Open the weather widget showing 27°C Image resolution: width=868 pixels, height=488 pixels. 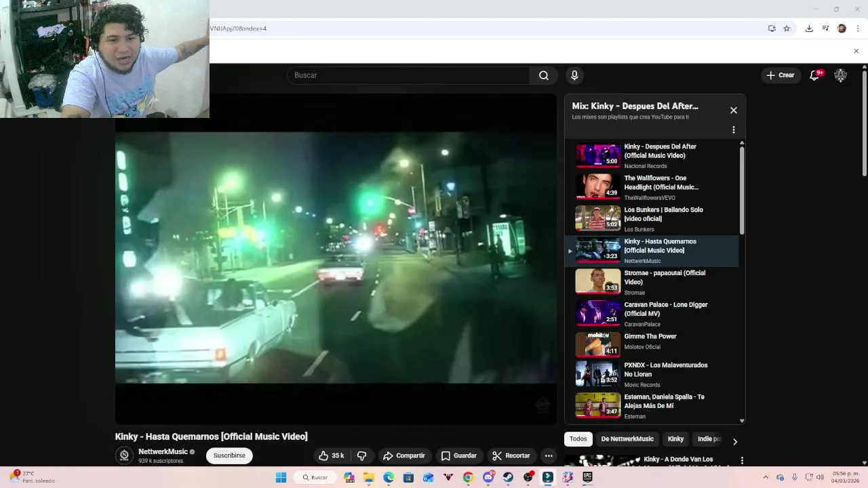31,477
